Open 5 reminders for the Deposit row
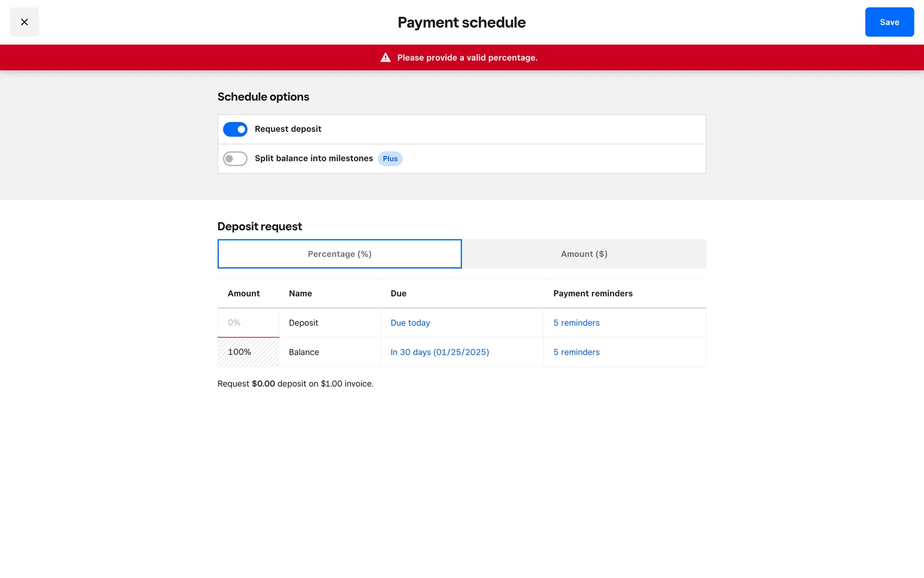Viewport: 924px width, 578px height. (576, 323)
